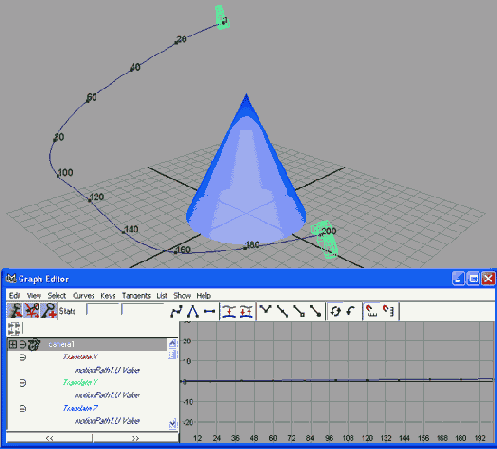Click the first Stats input field

[103, 310]
